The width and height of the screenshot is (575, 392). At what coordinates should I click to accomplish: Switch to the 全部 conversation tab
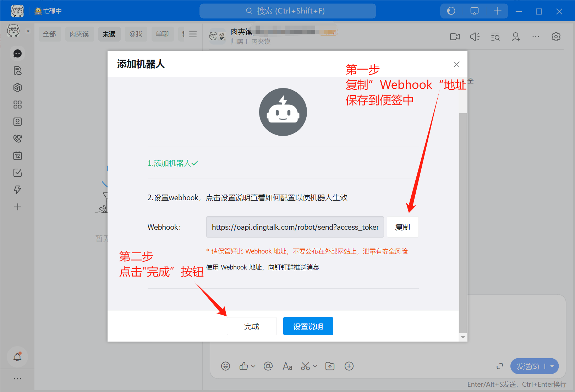pos(50,34)
